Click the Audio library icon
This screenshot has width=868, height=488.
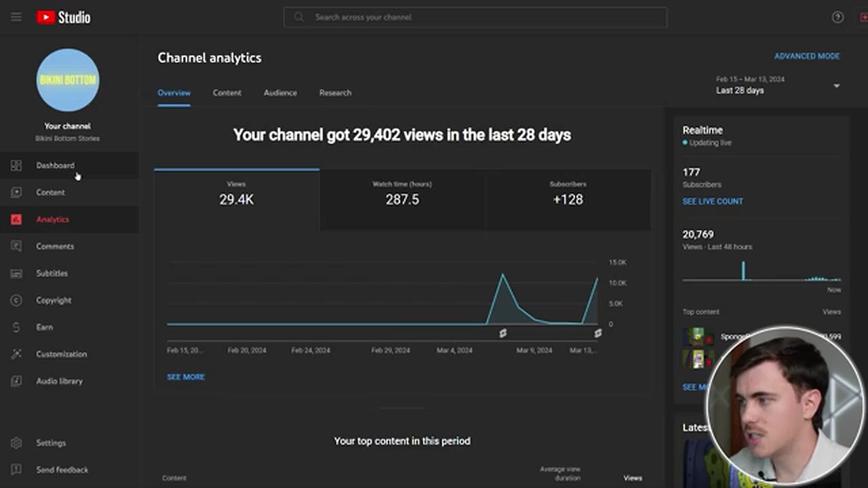[x=16, y=381]
